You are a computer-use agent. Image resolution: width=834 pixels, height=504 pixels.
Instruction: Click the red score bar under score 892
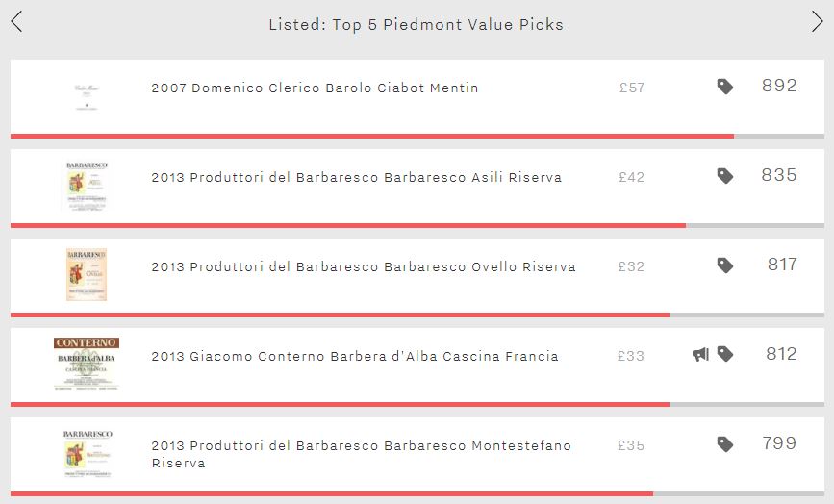(x=372, y=137)
